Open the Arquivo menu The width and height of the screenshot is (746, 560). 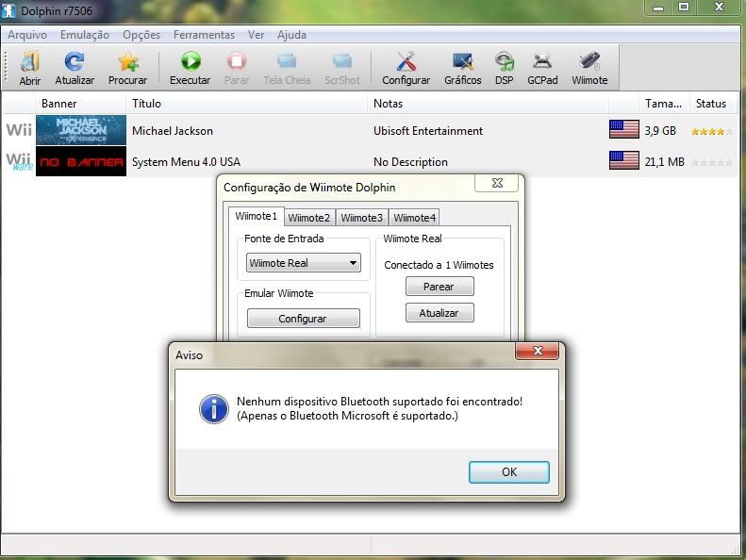click(27, 35)
